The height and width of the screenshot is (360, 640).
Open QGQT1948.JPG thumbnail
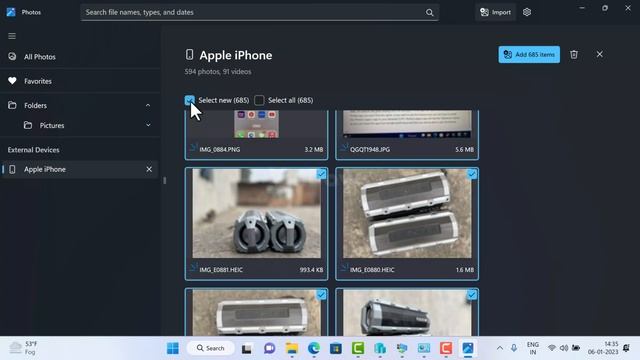pyautogui.click(x=407, y=124)
